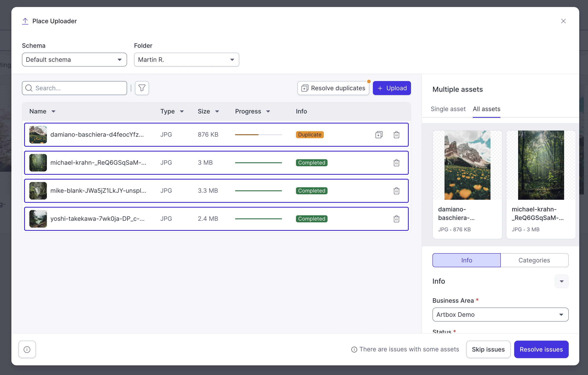Switch to the All assets tab
This screenshot has height=375, width=588.
[486, 109]
